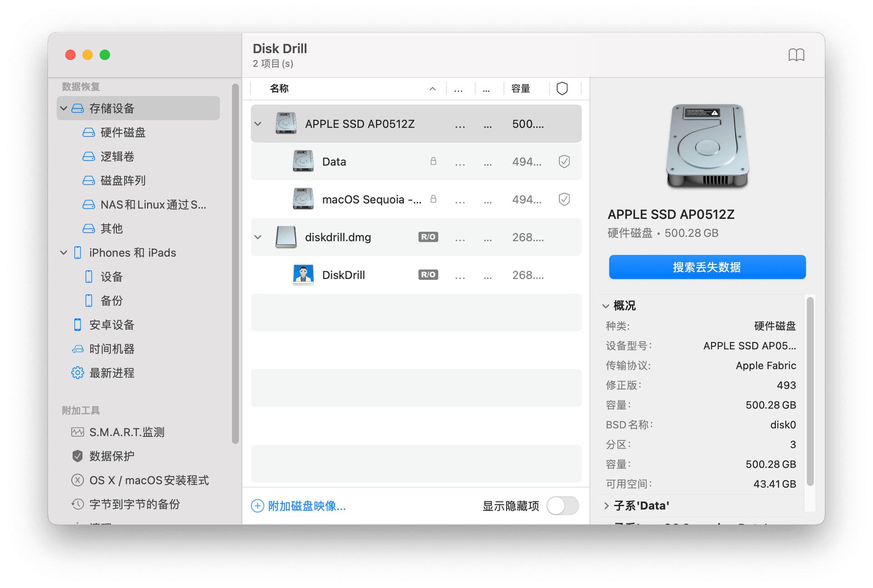The height and width of the screenshot is (588, 873).
Task: Click the 数据保护 shield icon
Action: (77, 456)
